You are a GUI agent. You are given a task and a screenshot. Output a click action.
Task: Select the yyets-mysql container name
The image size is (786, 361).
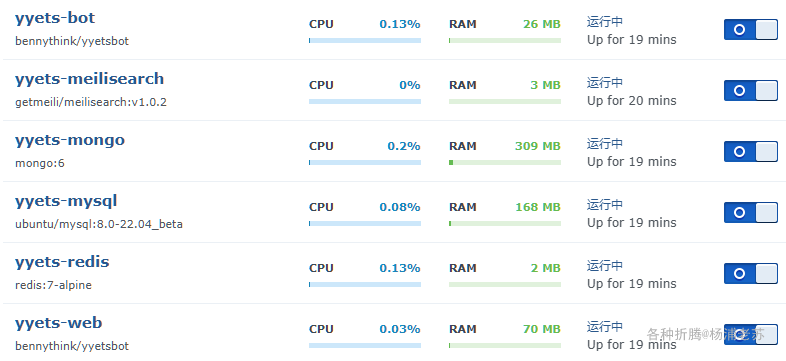(x=66, y=202)
